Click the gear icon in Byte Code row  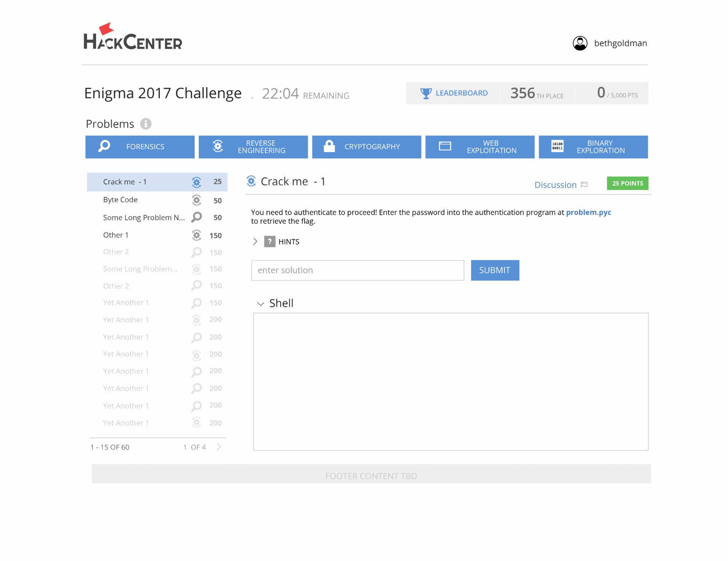coord(196,200)
